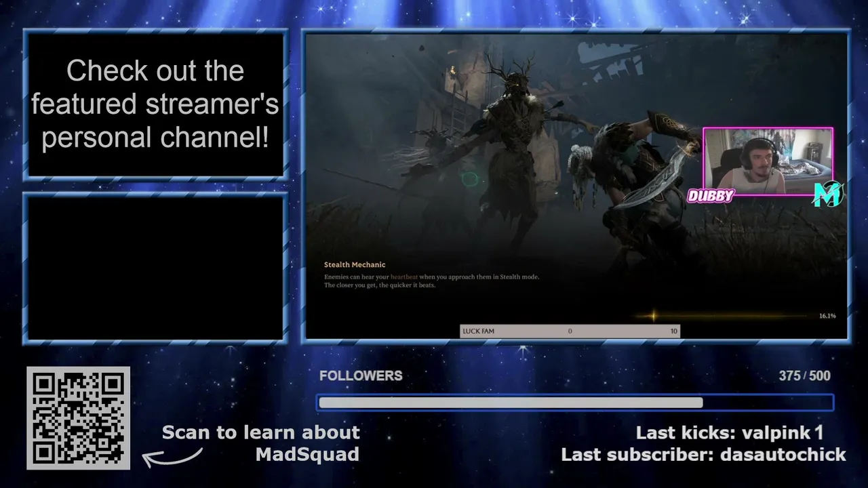This screenshot has height=488, width=868.
Task: Click "Last subscriber: dasautochick" text
Action: coord(703,454)
